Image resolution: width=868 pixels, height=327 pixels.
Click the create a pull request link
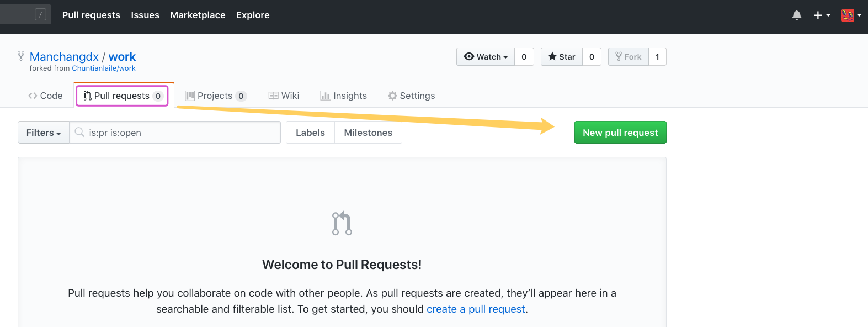click(476, 309)
